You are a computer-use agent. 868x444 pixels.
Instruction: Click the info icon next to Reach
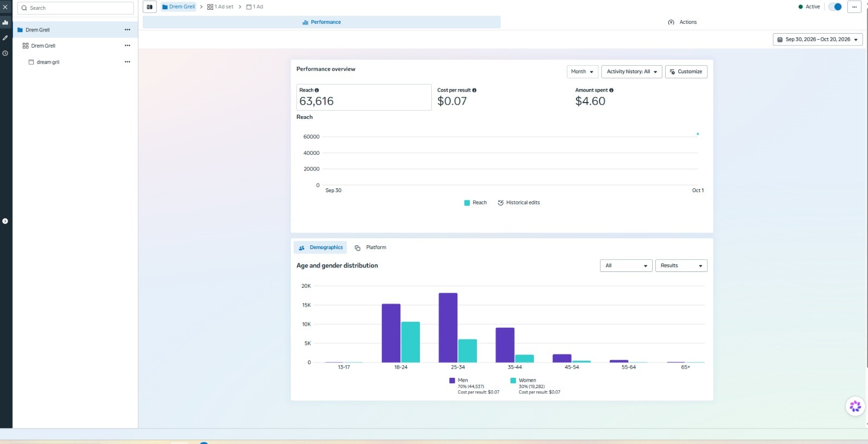click(317, 91)
